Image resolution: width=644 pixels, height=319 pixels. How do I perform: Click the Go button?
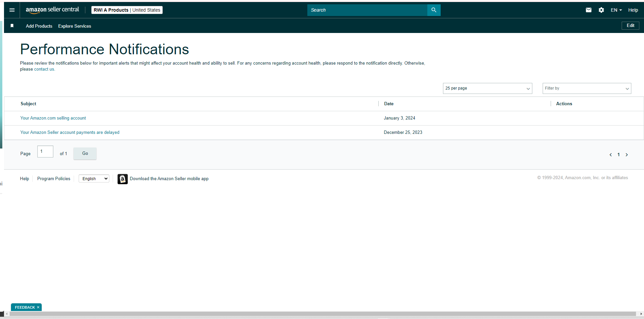(x=85, y=154)
